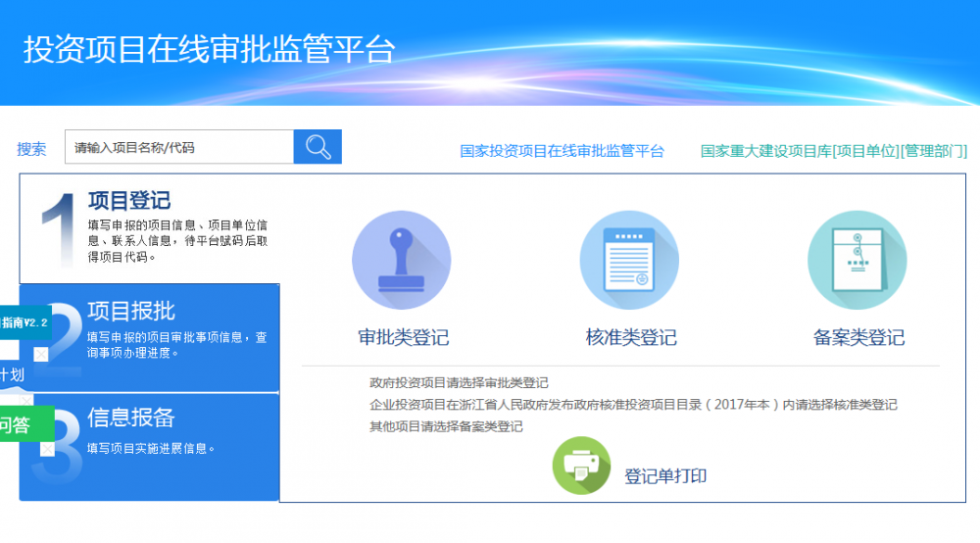Focus the project name/code search field
The width and height of the screenshot is (980, 543).
tap(178, 147)
